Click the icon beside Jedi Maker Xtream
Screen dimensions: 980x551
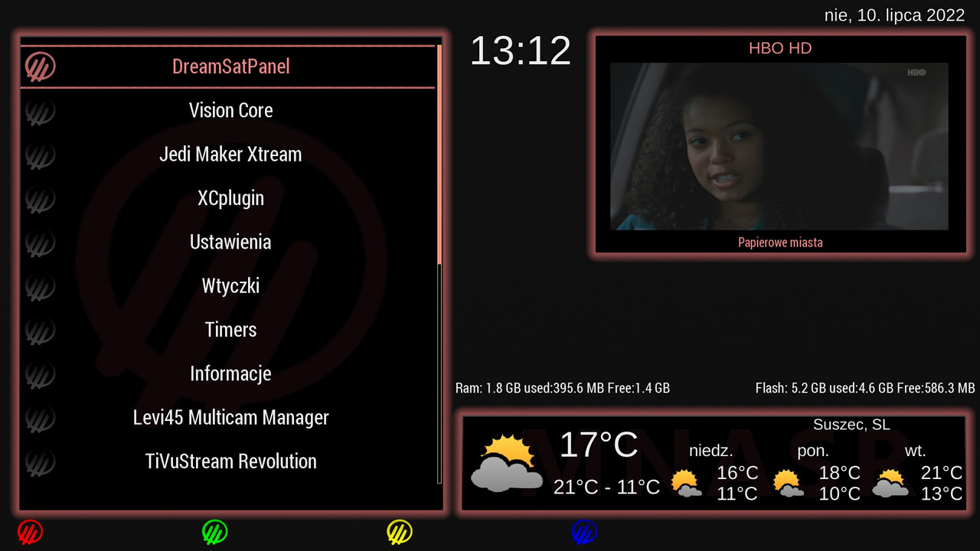click(40, 155)
